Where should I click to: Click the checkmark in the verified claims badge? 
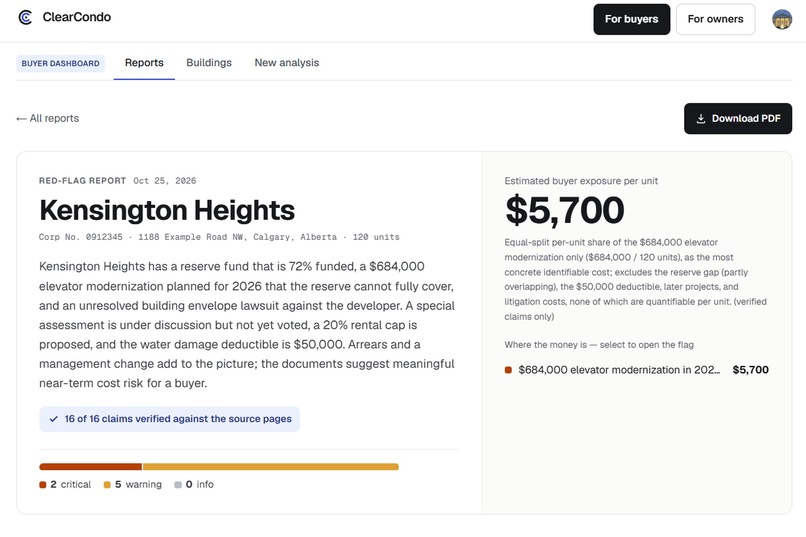(53, 419)
